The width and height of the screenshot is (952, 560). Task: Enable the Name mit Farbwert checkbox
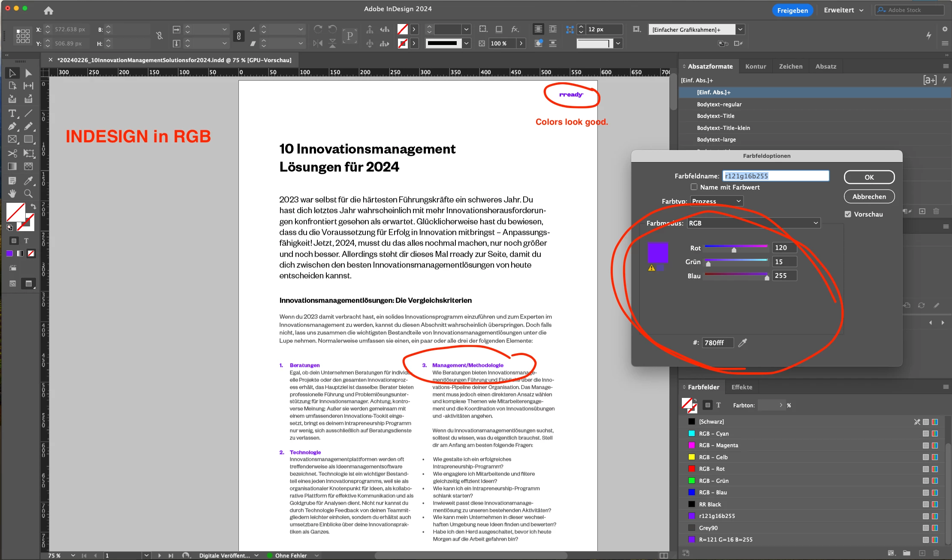pyautogui.click(x=694, y=187)
